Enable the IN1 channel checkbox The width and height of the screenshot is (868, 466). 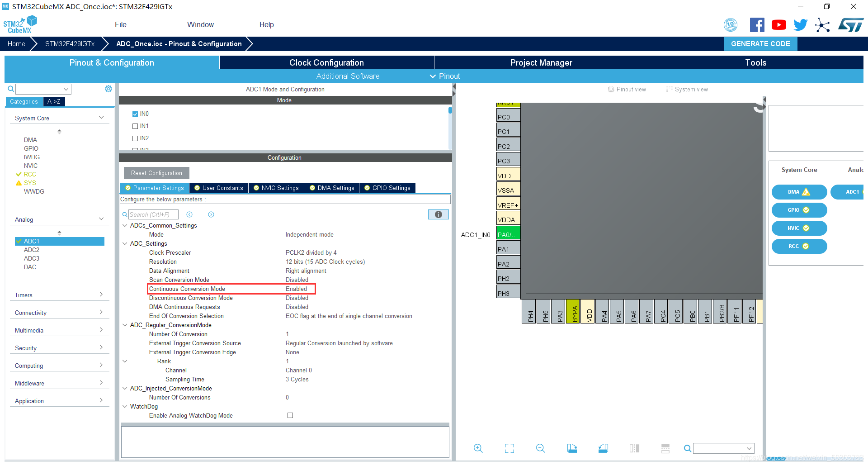pyautogui.click(x=135, y=126)
